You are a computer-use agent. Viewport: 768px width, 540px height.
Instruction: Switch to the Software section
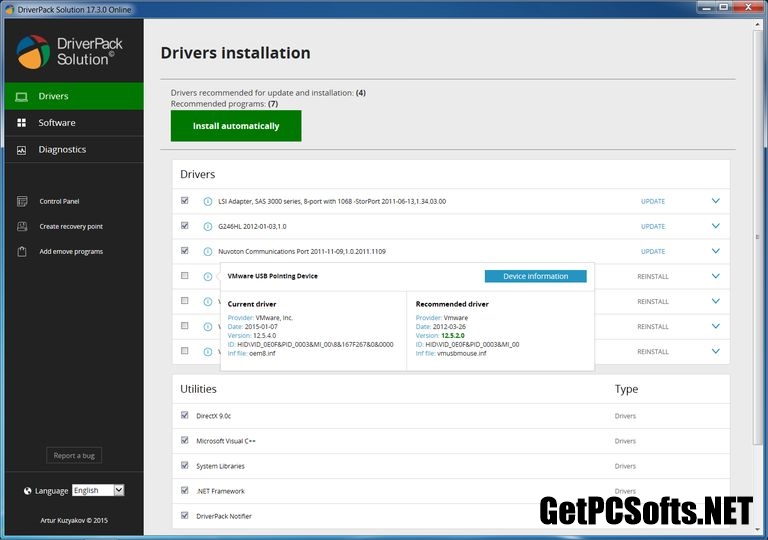(x=74, y=123)
